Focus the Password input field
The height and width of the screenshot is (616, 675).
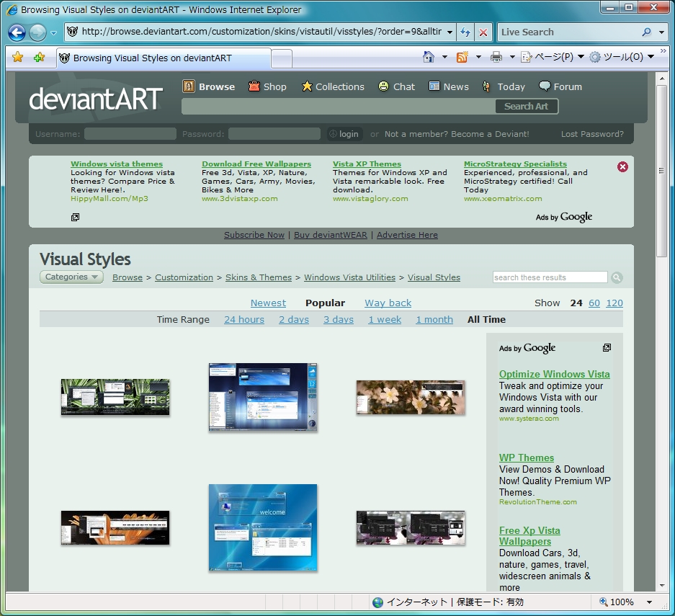(274, 134)
